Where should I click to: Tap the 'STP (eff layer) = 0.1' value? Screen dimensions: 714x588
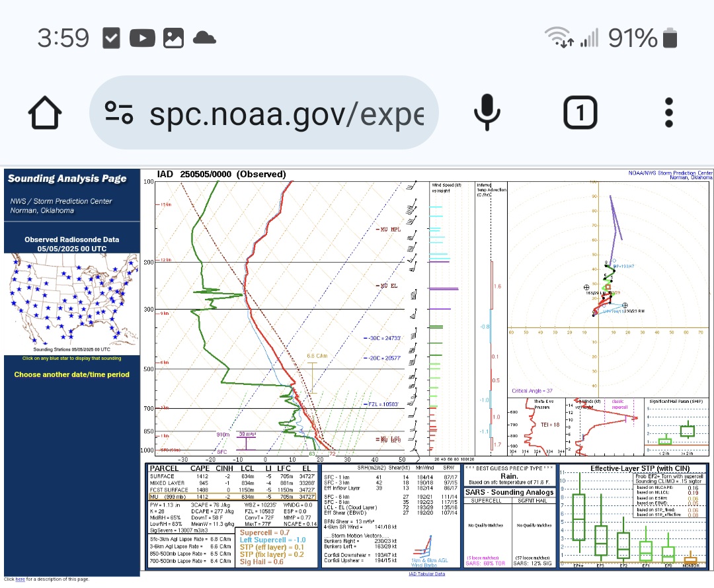point(272,547)
